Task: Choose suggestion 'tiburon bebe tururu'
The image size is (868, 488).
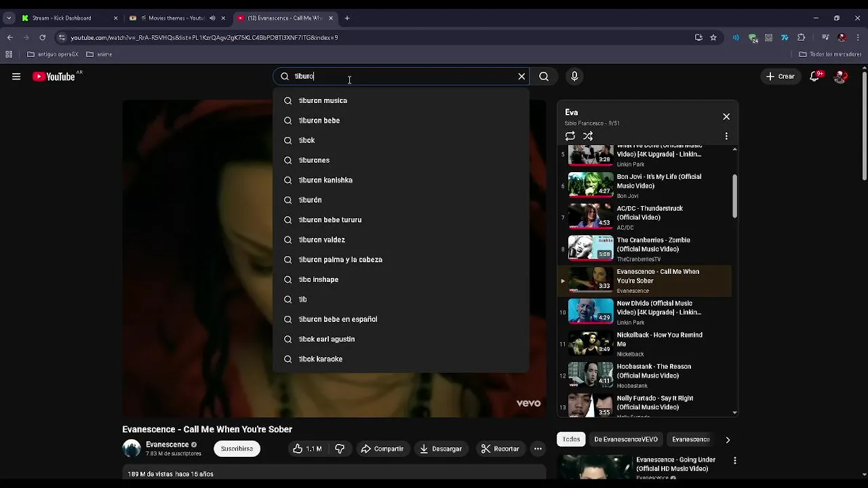Action: coord(401,220)
